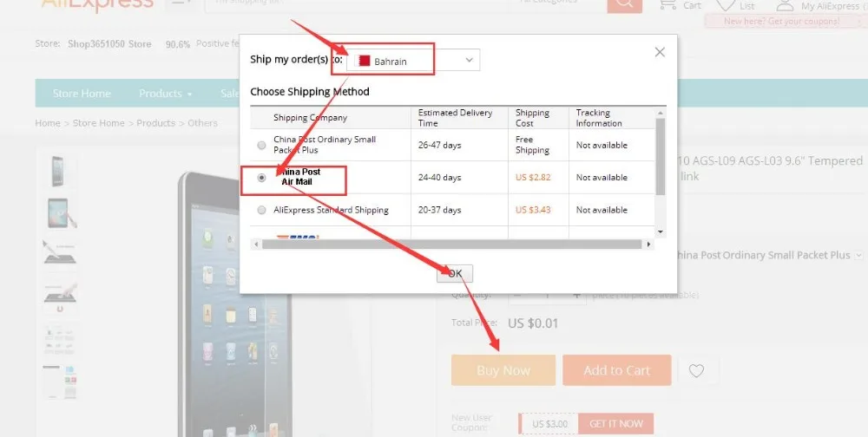Increase quantity with plus button
The image size is (868, 437).
(x=577, y=295)
